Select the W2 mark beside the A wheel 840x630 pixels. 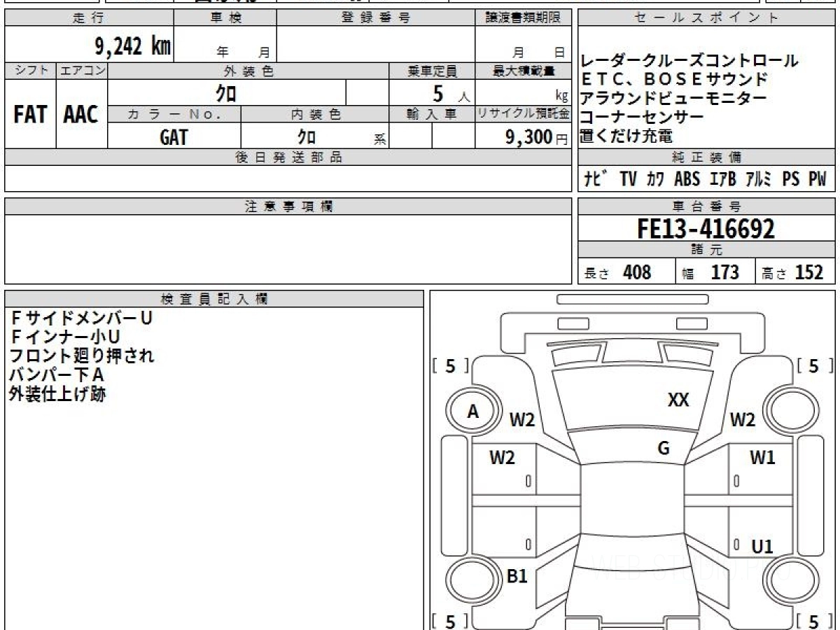[522, 420]
